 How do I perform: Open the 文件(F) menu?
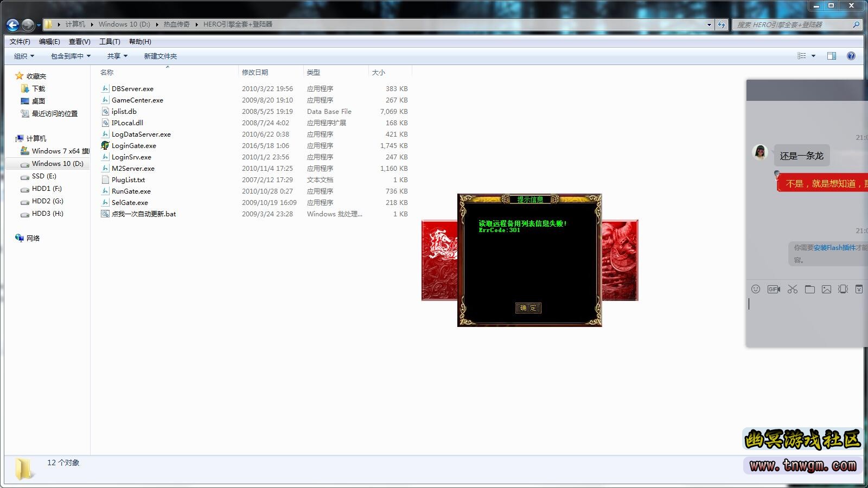pyautogui.click(x=20, y=42)
